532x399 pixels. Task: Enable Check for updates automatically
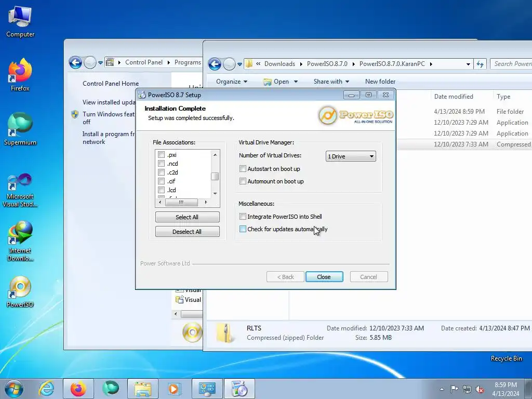[243, 229]
